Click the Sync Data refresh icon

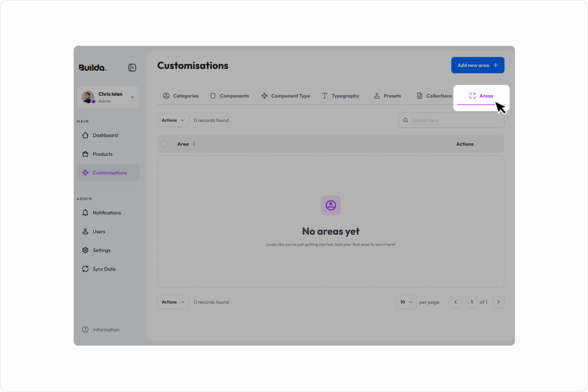86,269
